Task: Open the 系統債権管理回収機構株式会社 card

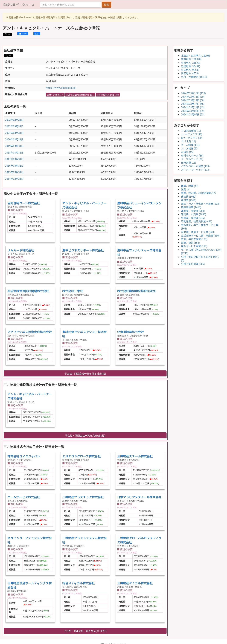Action: [28, 291]
